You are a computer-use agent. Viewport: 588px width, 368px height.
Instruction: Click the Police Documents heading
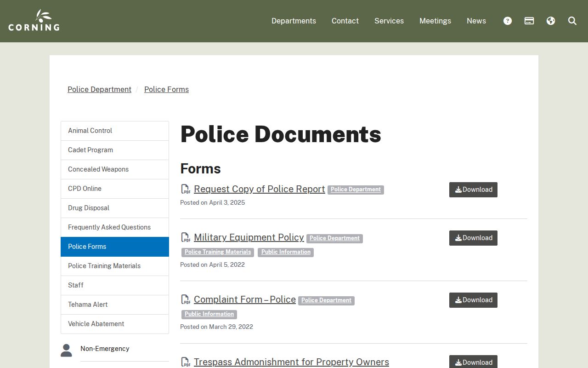[x=281, y=134]
